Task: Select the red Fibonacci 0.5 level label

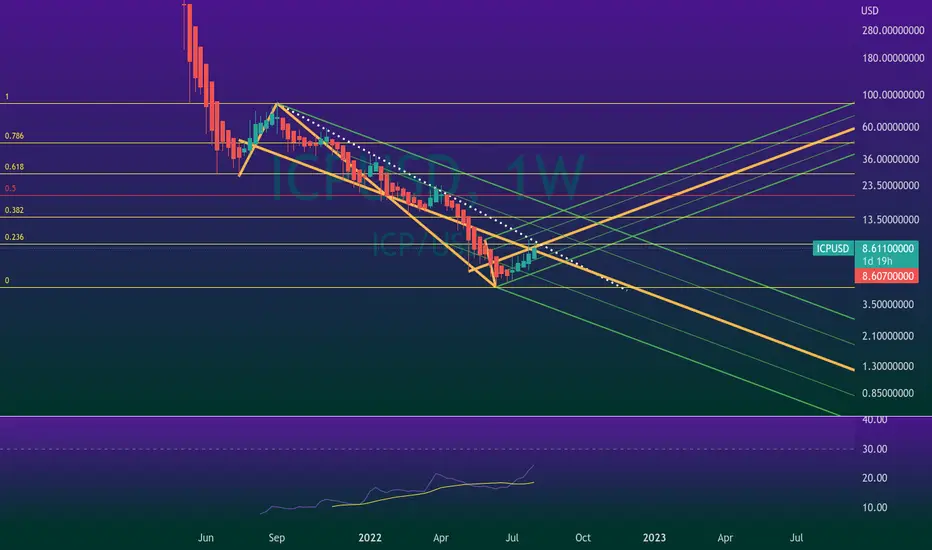Action: [10, 188]
